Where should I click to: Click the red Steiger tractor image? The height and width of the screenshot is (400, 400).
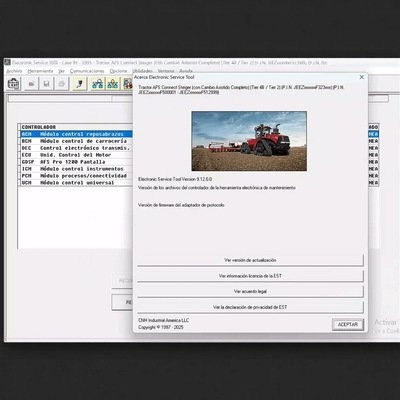(249, 141)
